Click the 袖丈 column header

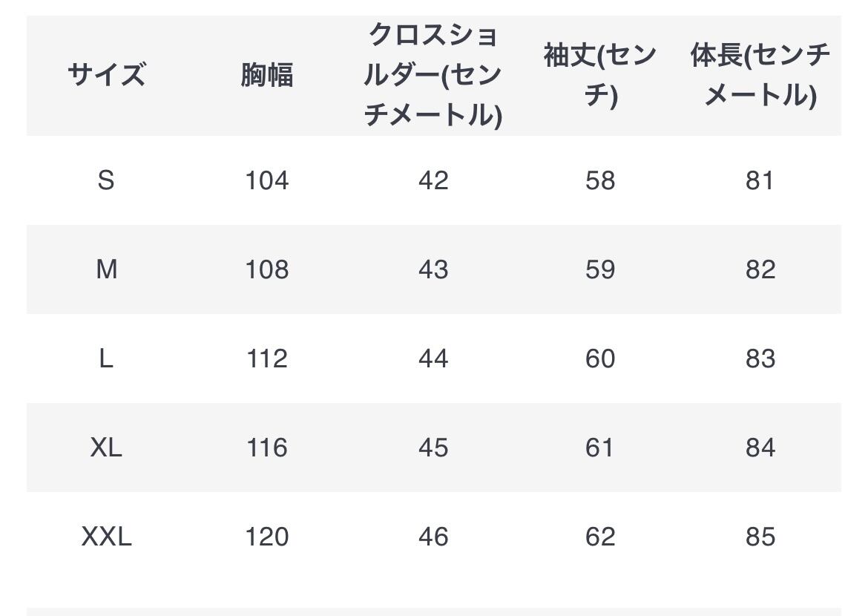click(x=599, y=75)
